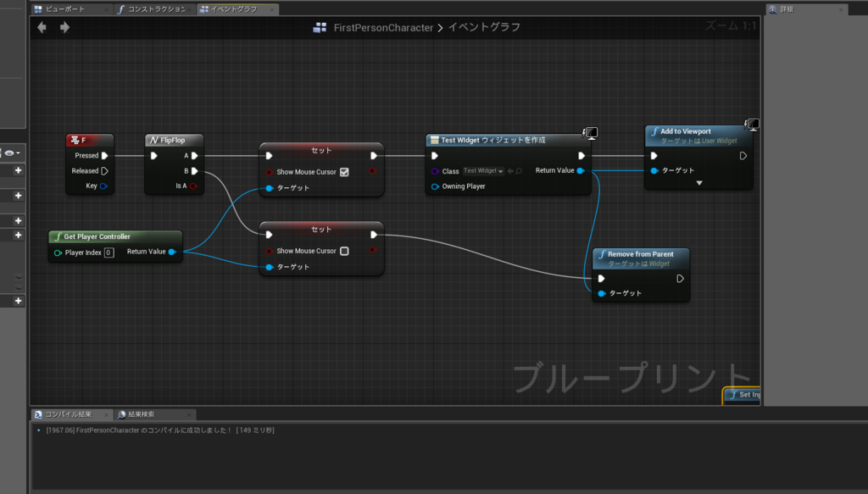The width and height of the screenshot is (868, 494).
Task: Close the 結果検索 tab
Action: click(x=189, y=414)
